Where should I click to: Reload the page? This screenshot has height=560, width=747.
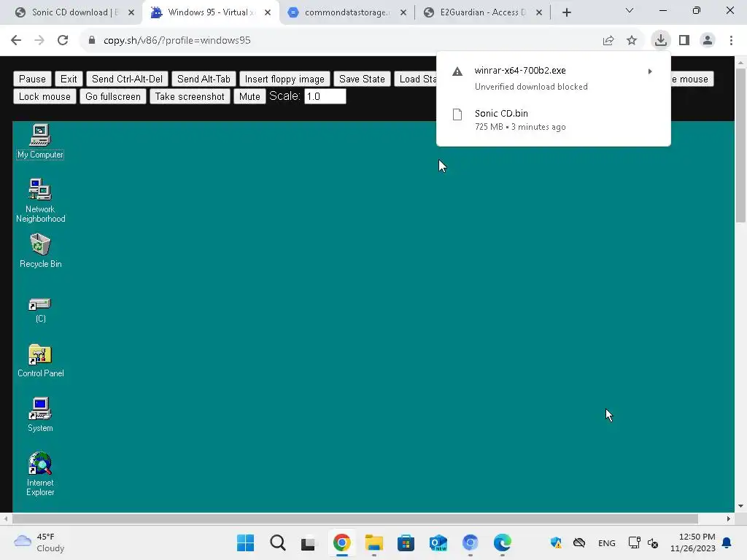(x=63, y=40)
